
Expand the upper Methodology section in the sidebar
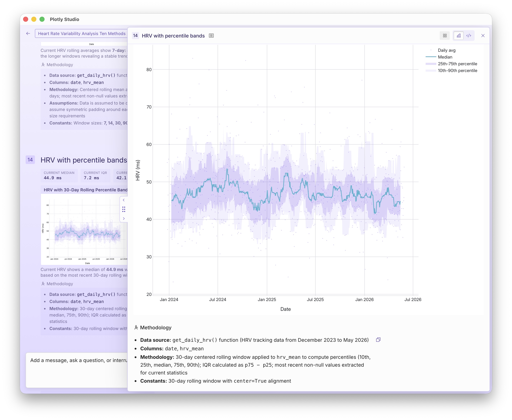coord(57,65)
